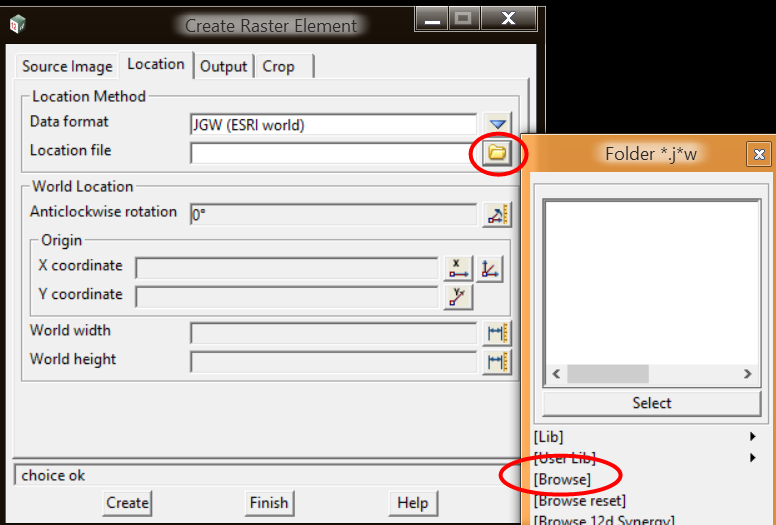Click the Finish button

[x=269, y=503]
